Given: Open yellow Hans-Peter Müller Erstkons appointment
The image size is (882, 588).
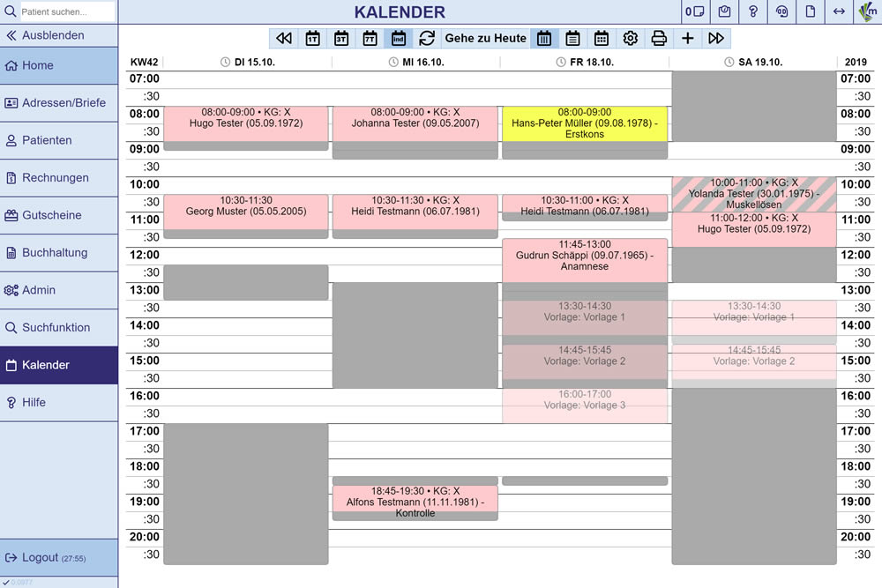Looking at the screenshot, I should coord(584,123).
